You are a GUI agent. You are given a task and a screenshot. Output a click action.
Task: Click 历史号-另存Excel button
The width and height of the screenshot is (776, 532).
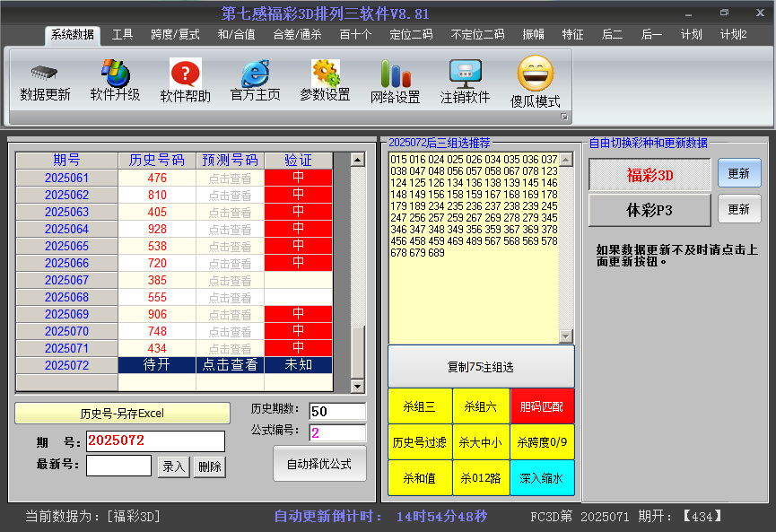click(122, 414)
